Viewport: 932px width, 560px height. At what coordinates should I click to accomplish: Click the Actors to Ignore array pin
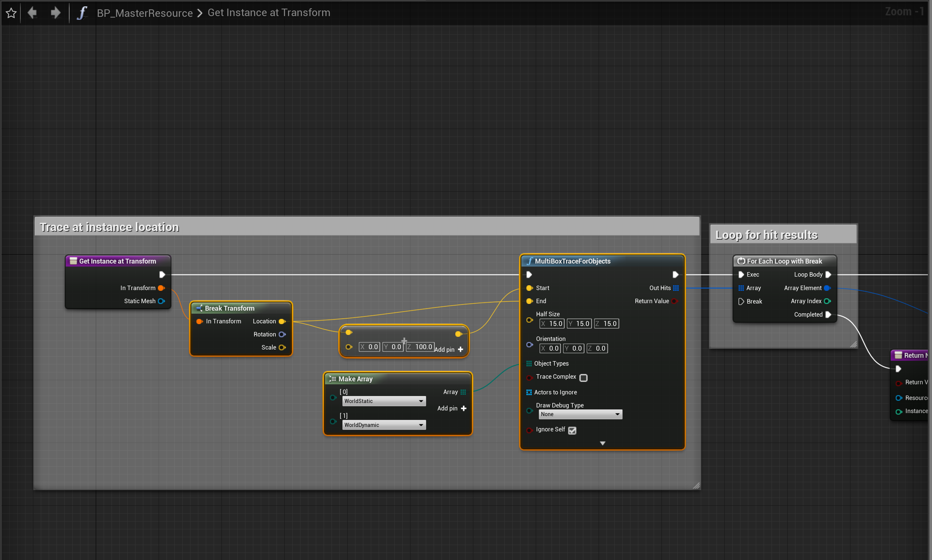(529, 393)
